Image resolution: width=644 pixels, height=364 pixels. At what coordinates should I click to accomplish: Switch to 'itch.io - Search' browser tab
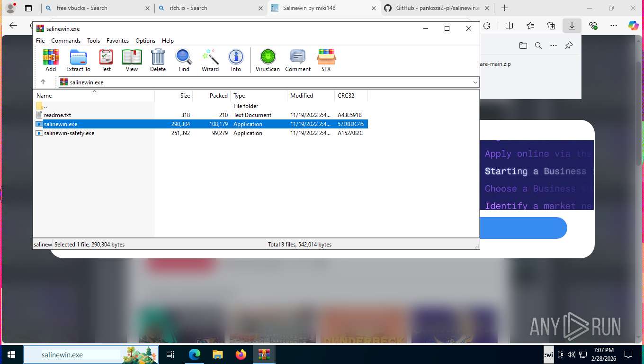click(211, 8)
